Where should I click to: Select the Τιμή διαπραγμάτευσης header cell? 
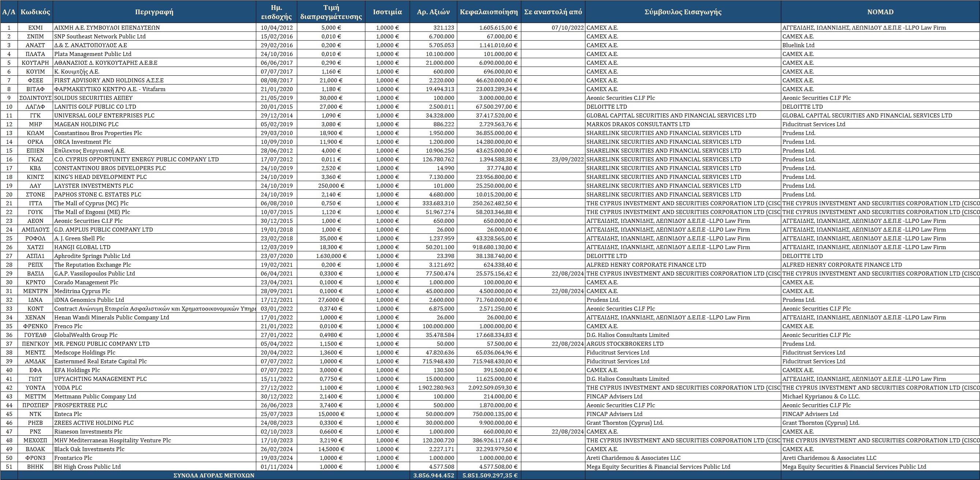pos(331,12)
